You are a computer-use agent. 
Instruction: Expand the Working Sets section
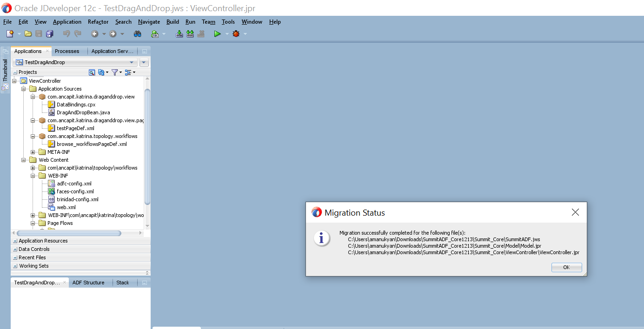pos(15,266)
